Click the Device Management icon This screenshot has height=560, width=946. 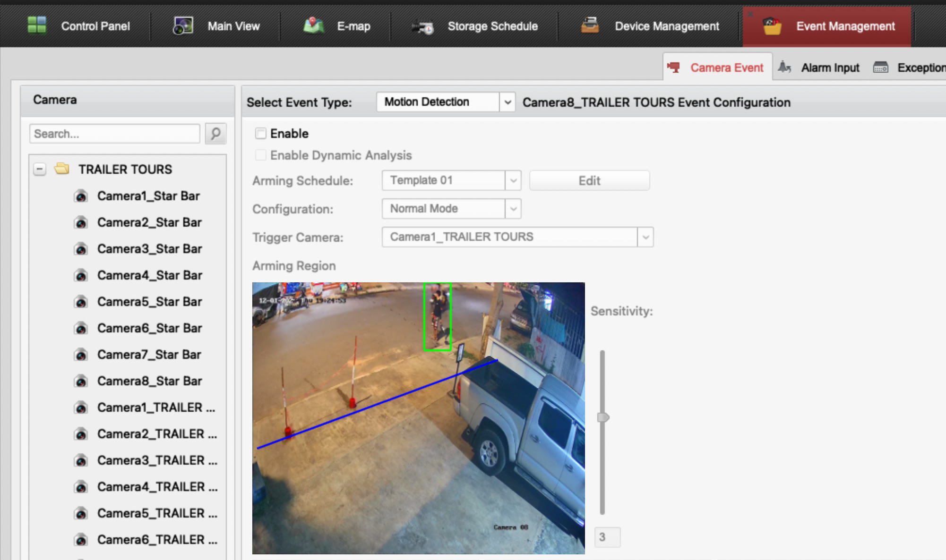pos(590,25)
